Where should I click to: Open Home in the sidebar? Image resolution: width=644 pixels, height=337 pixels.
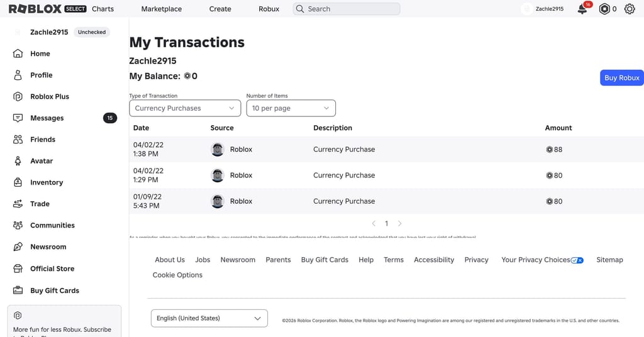pyautogui.click(x=40, y=53)
